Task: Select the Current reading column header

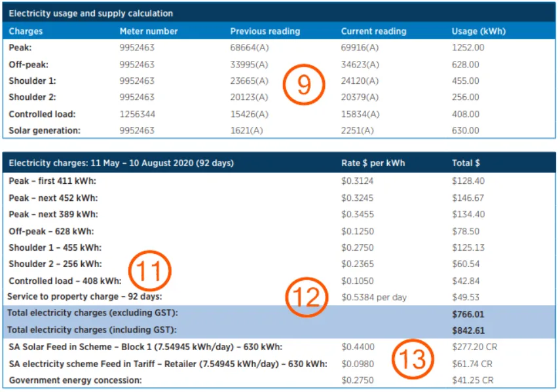Action: [373, 31]
